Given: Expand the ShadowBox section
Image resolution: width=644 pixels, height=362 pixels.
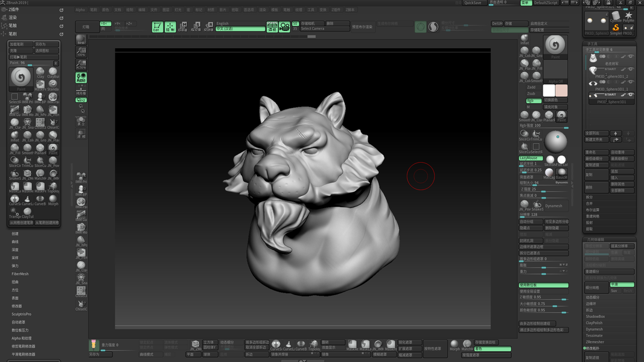Looking at the screenshot, I should [595, 316].
